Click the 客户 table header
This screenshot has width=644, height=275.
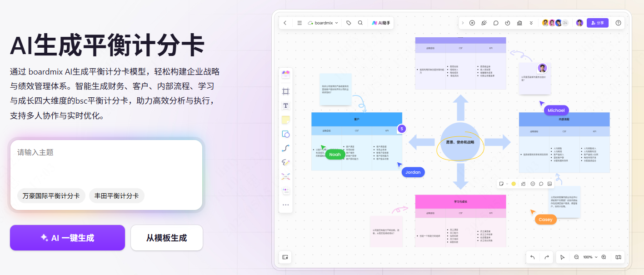click(357, 119)
